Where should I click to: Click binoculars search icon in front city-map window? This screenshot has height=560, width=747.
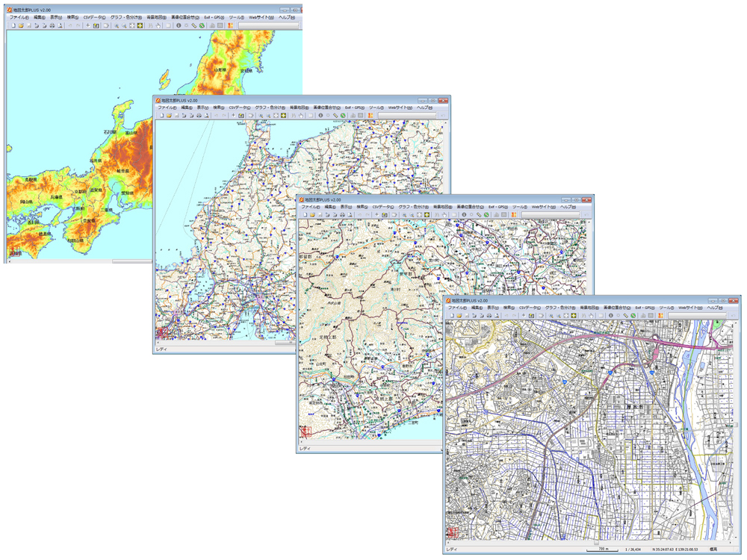pos(583,315)
